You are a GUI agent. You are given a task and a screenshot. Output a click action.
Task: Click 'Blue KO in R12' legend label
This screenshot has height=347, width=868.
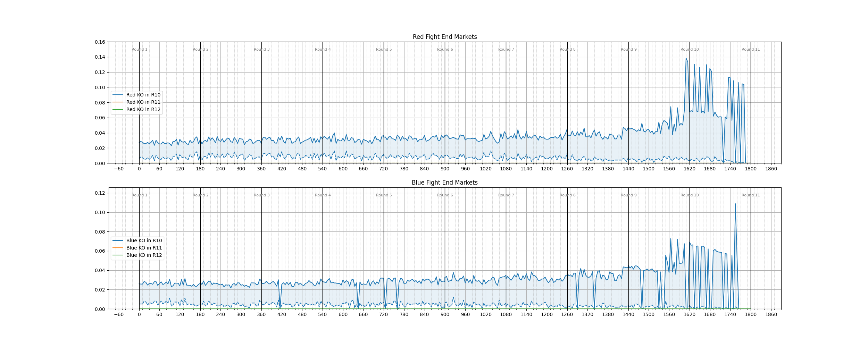(144, 255)
